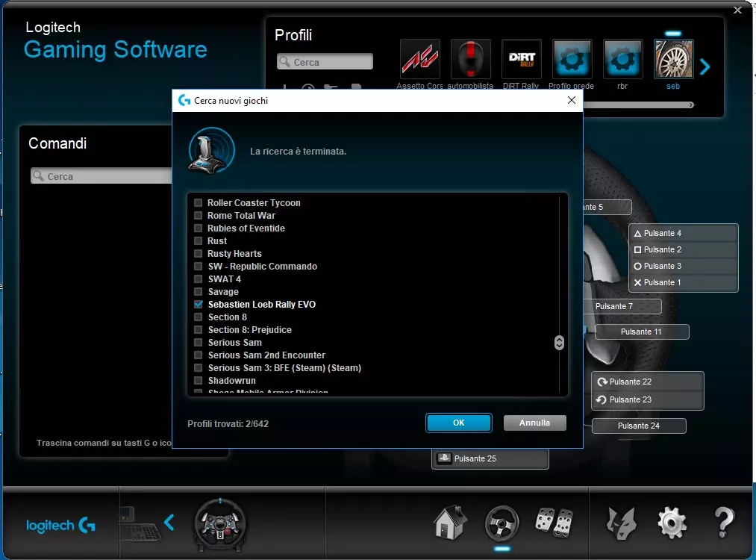Click the Profili search field
756x560 pixels.
point(325,62)
